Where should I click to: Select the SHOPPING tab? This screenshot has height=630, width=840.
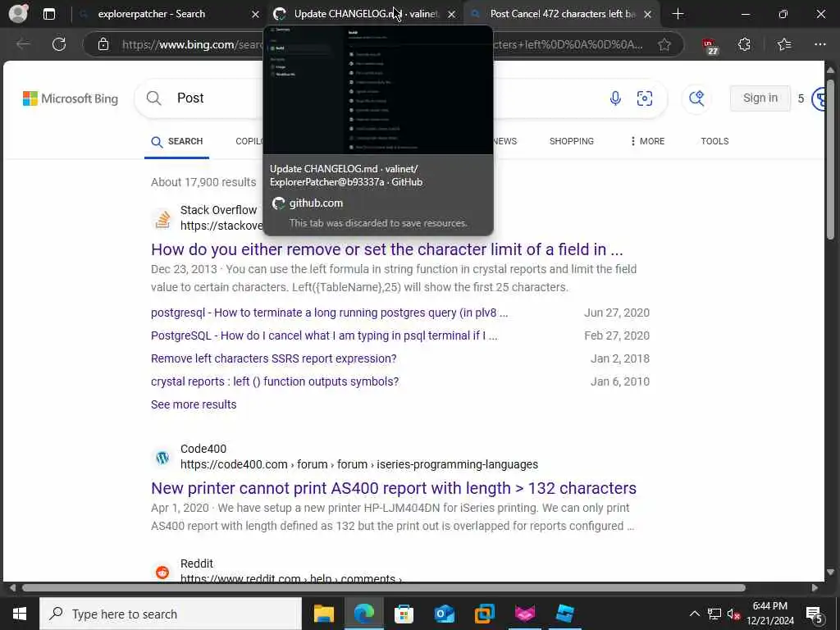click(x=571, y=141)
